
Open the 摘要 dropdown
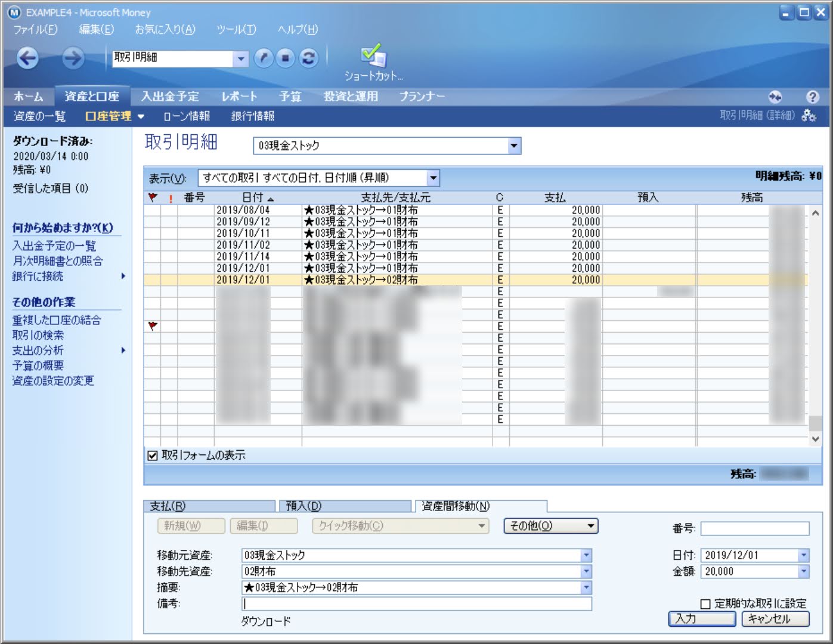[586, 587]
